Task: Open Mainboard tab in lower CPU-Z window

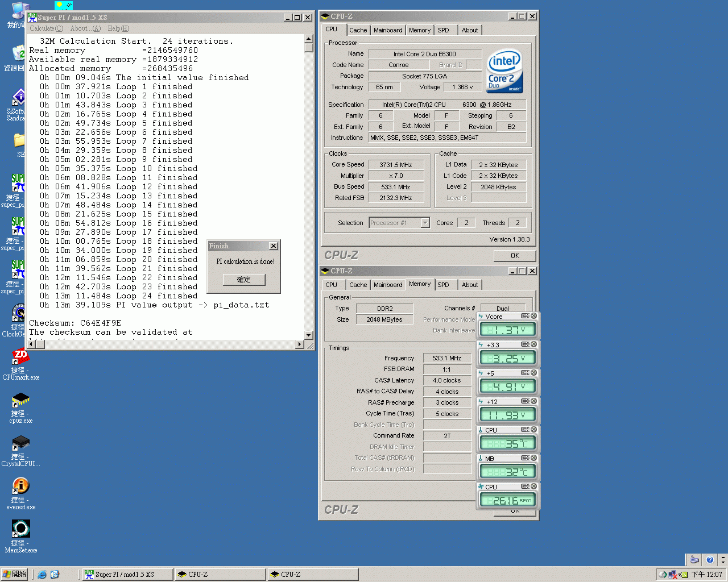Action: tap(388, 285)
